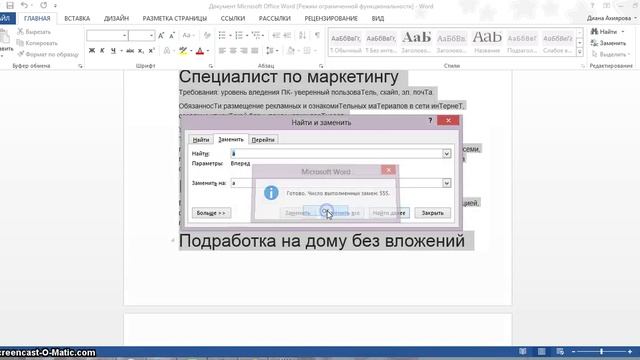Open the Выделить dropdown in Editing group
This screenshot has height=360, width=640.
611,54
